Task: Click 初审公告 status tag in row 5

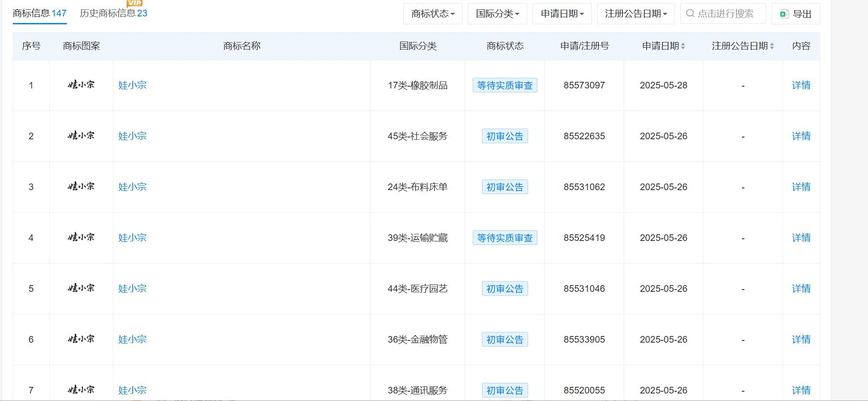Action: point(505,289)
